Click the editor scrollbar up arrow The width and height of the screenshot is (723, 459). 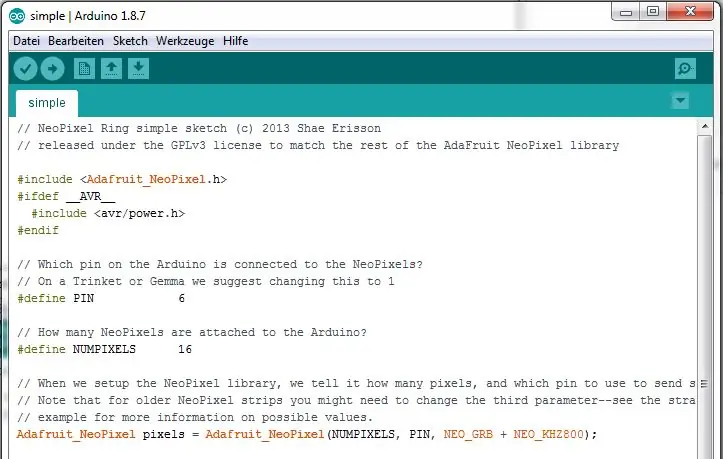coord(705,126)
